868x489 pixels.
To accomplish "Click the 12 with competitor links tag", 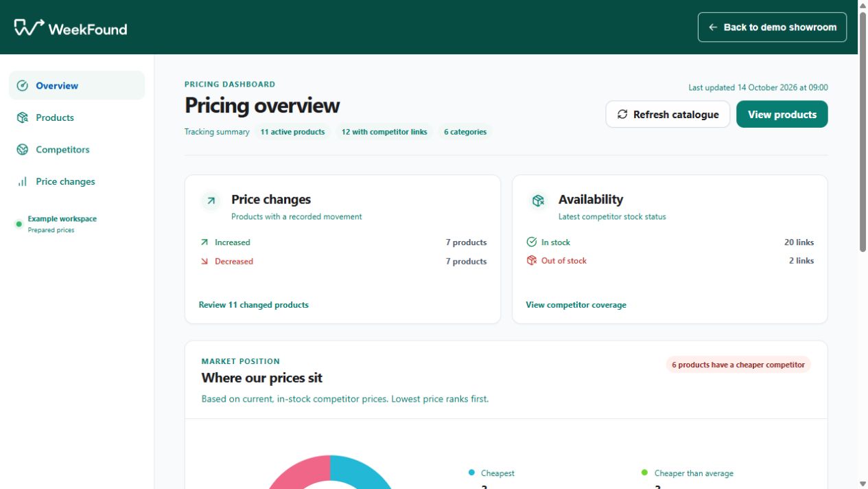I will pos(384,132).
